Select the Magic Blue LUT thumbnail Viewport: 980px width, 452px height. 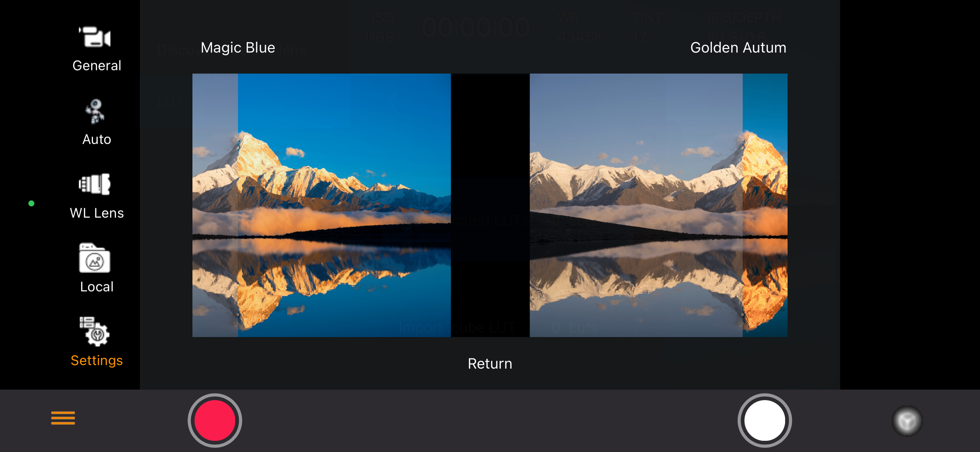[x=321, y=205]
